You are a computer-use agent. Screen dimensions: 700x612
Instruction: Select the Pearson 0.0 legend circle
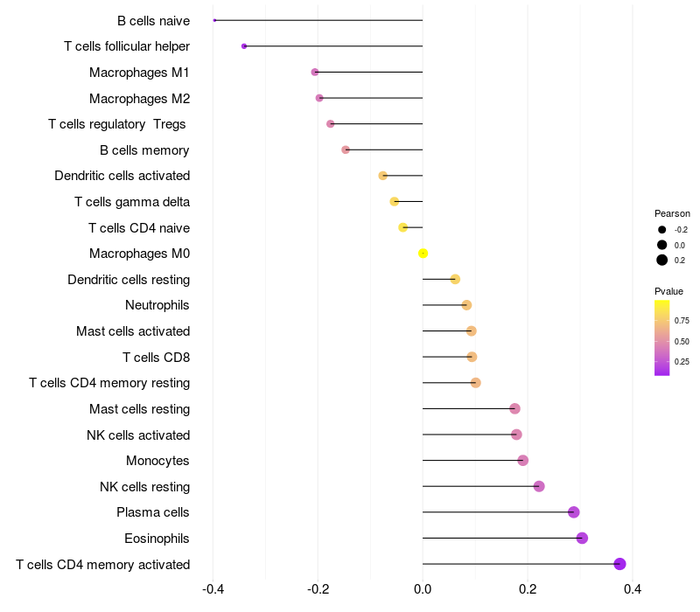662,245
